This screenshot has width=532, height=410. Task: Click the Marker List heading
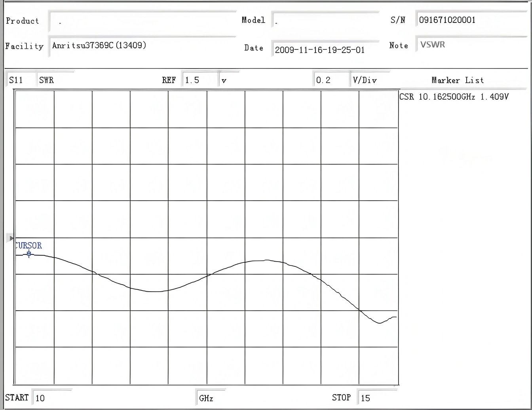click(458, 80)
